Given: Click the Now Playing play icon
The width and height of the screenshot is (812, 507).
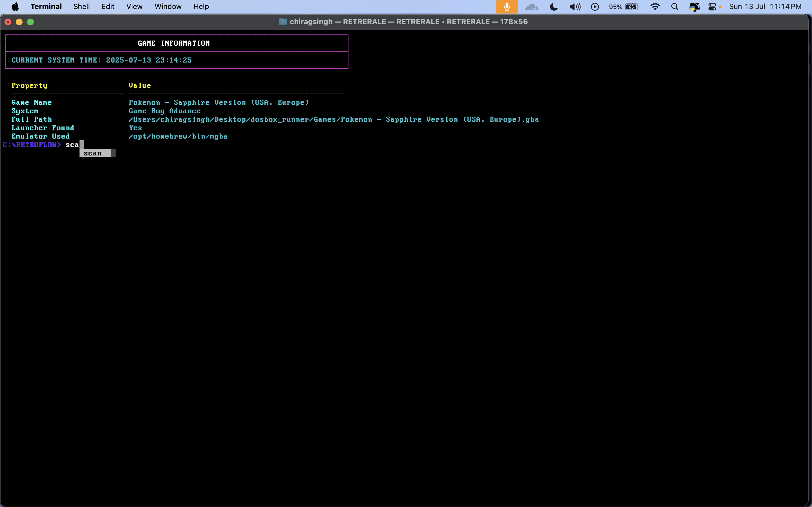Looking at the screenshot, I should coord(595,7).
